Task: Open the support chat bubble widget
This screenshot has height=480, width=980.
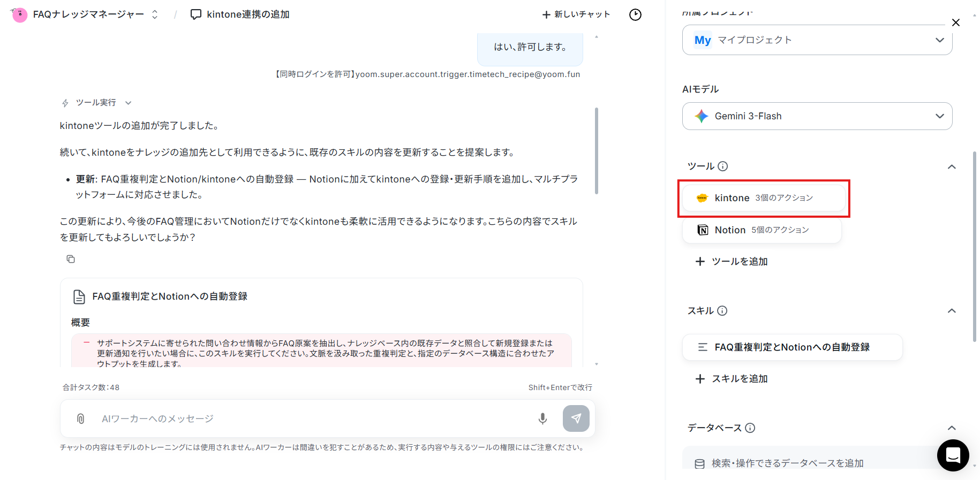Action: pyautogui.click(x=953, y=455)
